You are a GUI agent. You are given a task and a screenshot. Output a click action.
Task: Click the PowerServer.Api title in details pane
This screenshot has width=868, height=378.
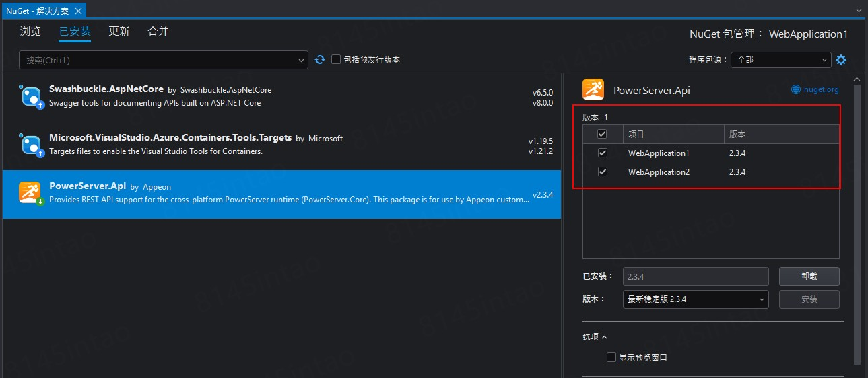(x=652, y=90)
